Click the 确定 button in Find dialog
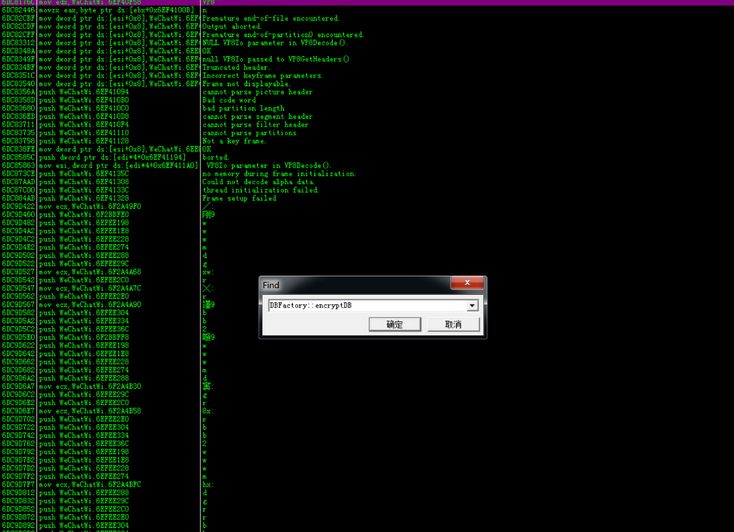The height and width of the screenshot is (532, 734). pyautogui.click(x=395, y=324)
